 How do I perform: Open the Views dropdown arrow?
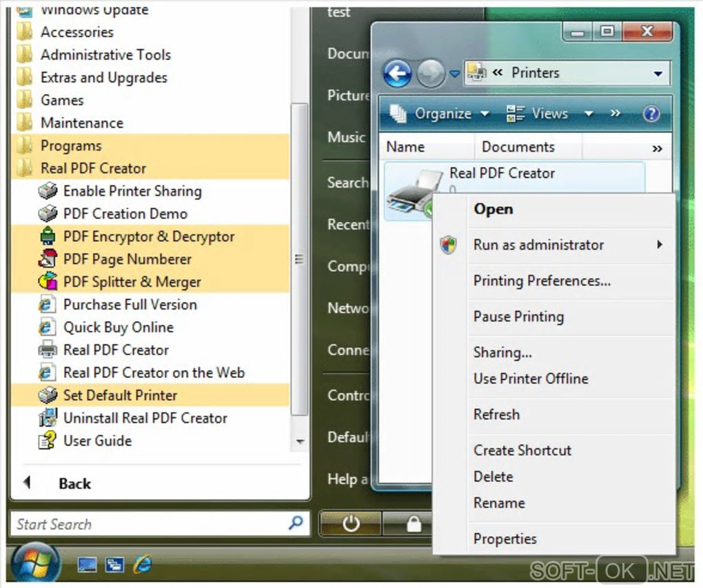pos(589,114)
